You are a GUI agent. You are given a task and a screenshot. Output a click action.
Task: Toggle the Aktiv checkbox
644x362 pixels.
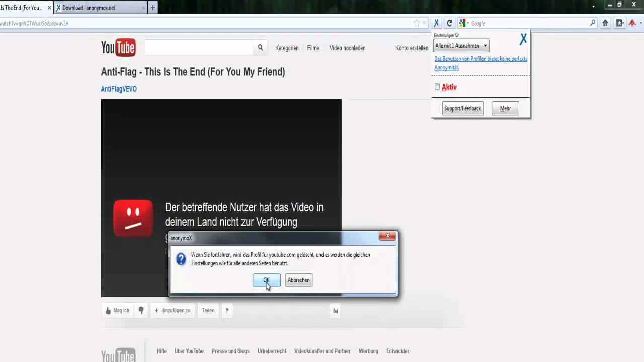437,87
